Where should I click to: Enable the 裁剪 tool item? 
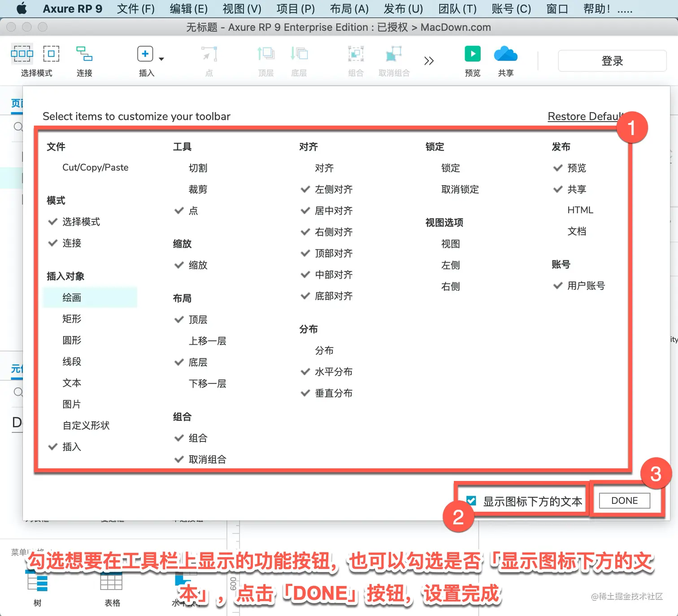point(198,189)
